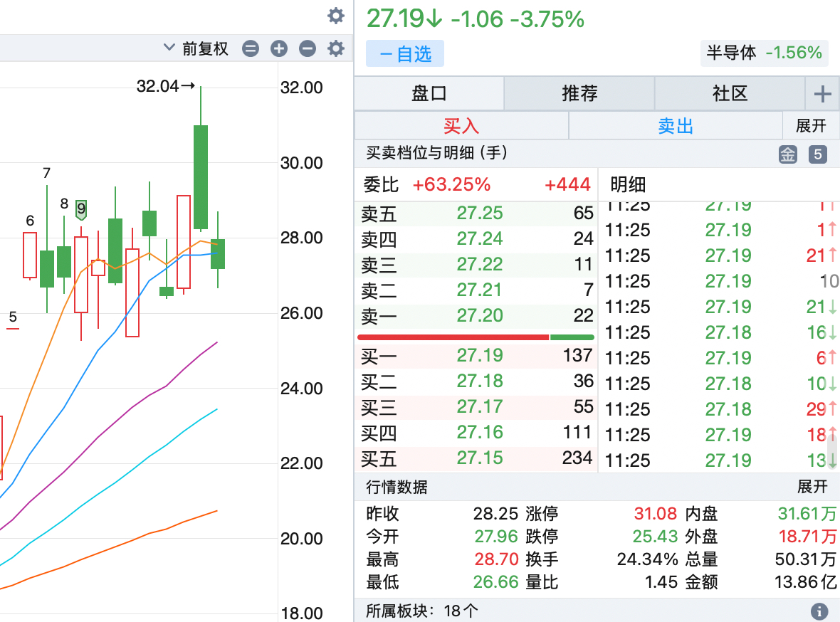Zoom out chart with minus icon

308,48
